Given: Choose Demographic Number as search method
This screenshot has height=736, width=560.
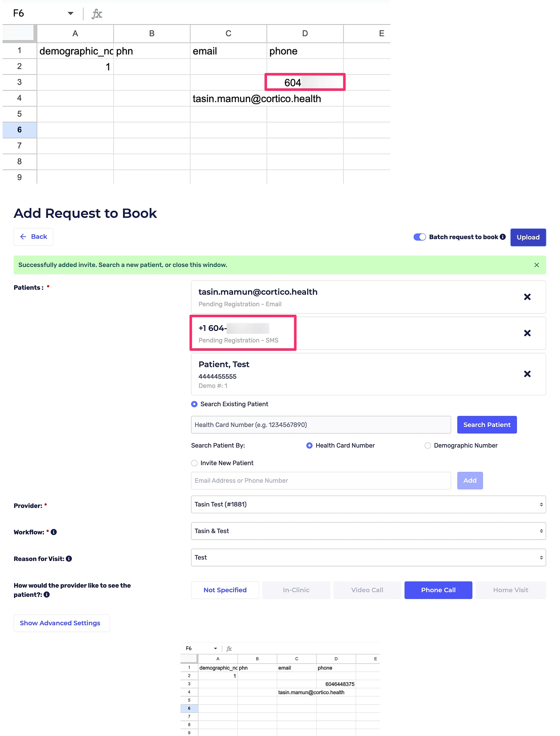Looking at the screenshot, I should [x=428, y=445].
